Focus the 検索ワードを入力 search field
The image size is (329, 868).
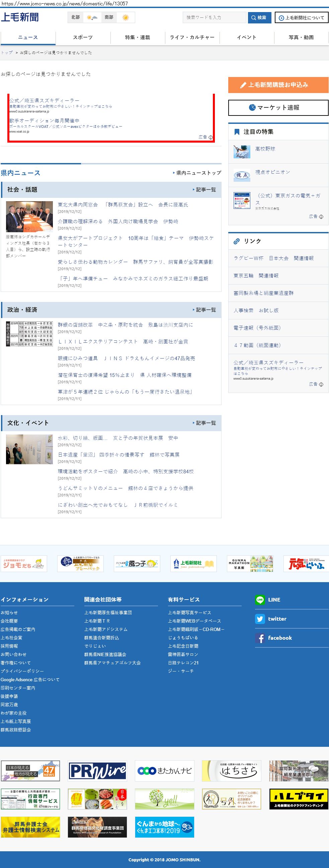[214, 17]
